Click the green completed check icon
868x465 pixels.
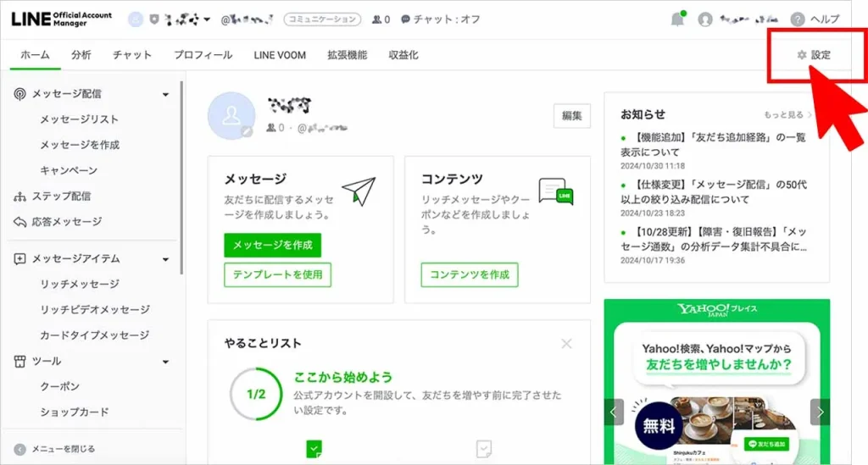314,448
